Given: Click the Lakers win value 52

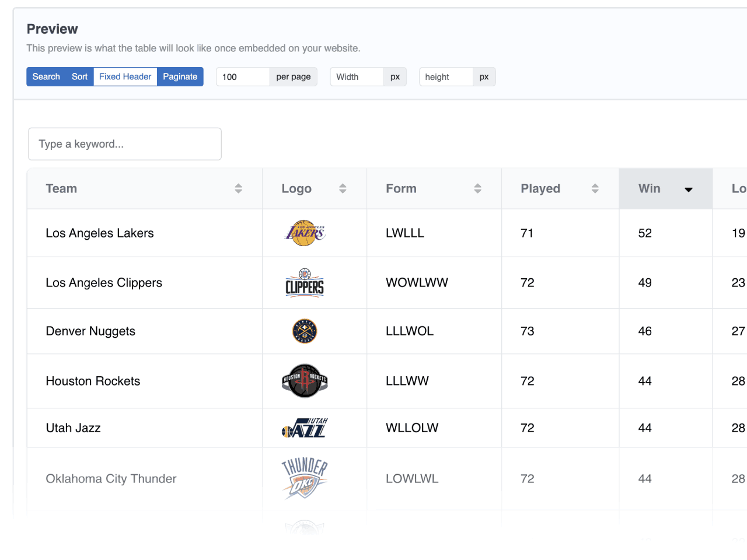Looking at the screenshot, I should point(645,233).
